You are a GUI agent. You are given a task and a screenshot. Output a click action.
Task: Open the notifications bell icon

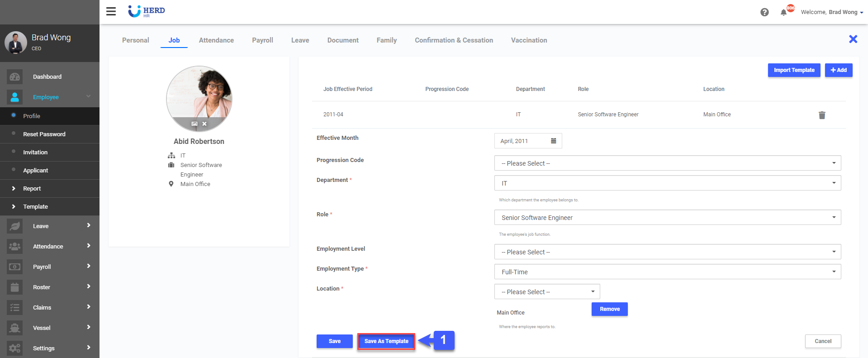pos(783,12)
